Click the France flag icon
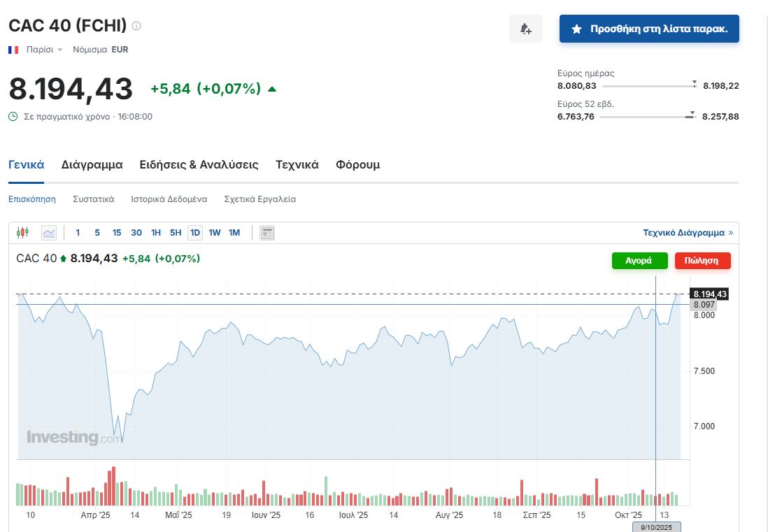The image size is (768, 532). [13, 50]
